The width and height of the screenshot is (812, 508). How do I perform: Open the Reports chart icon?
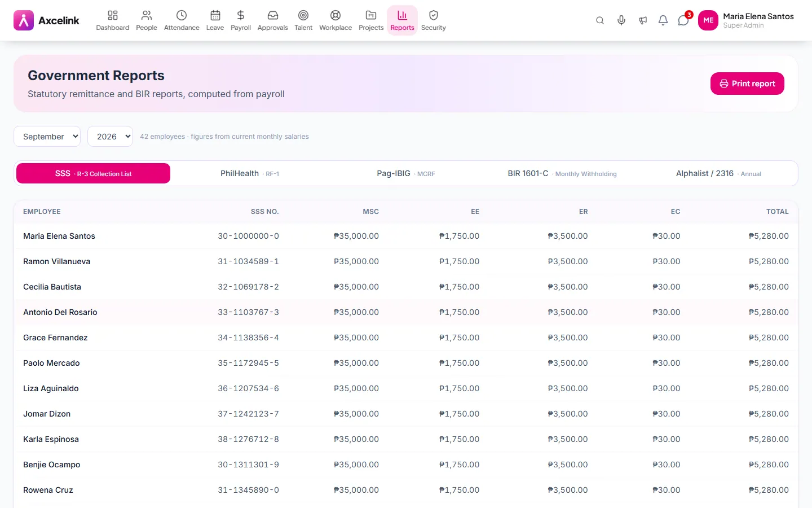402,15
